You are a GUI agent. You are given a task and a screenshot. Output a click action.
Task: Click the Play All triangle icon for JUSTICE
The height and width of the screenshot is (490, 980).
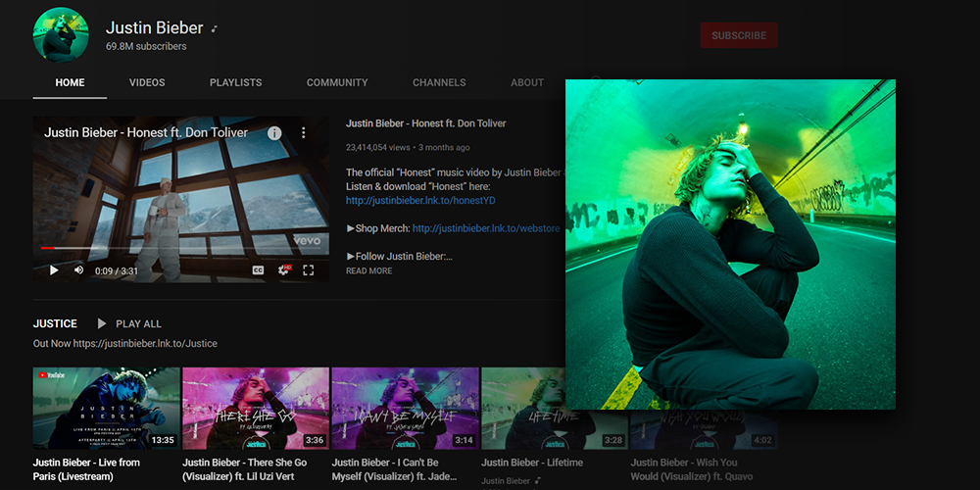(x=102, y=323)
